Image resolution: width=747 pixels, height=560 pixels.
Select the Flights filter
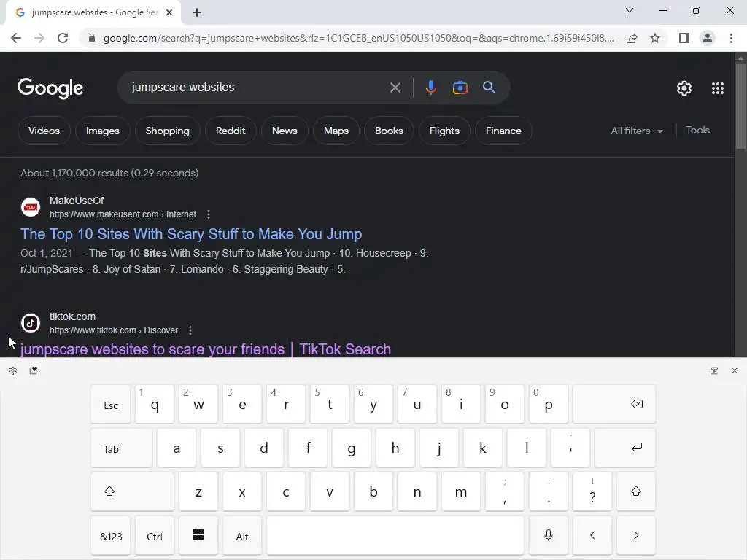pos(444,131)
